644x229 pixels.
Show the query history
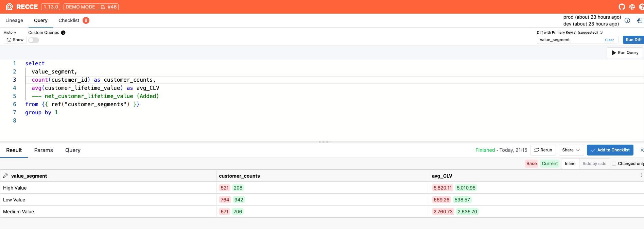[x=15, y=40]
